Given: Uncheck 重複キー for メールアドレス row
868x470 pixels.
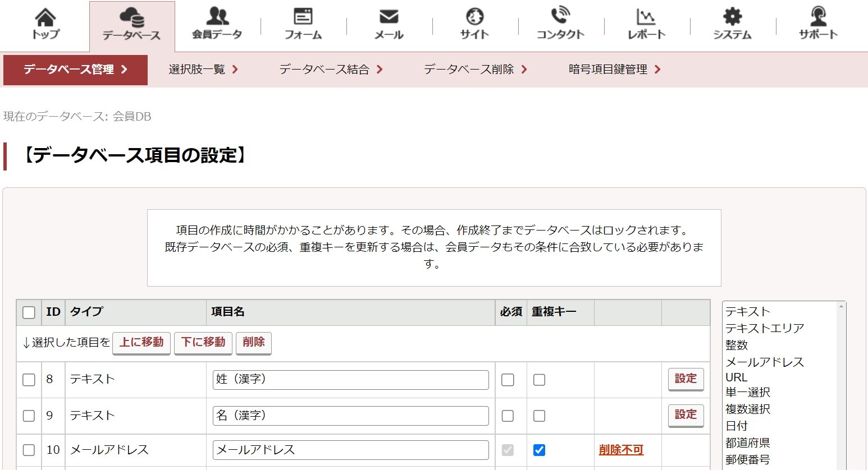Looking at the screenshot, I should point(539,450).
